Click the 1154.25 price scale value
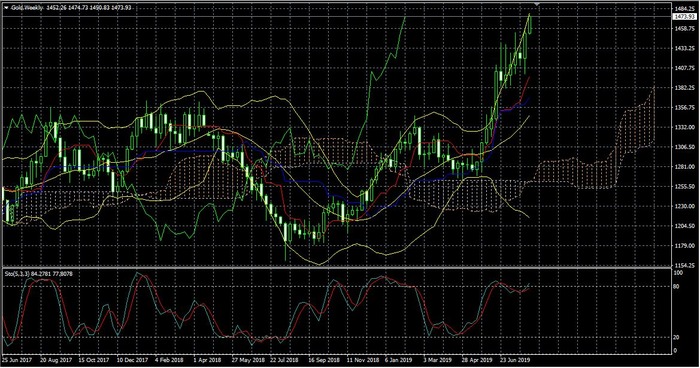Image resolution: width=700 pixels, height=368 pixels. coord(685,265)
